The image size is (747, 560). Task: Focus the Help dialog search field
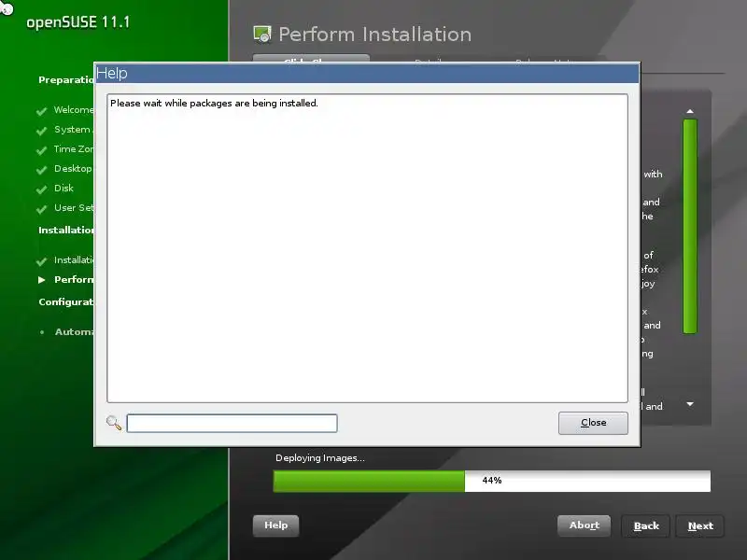[232, 423]
